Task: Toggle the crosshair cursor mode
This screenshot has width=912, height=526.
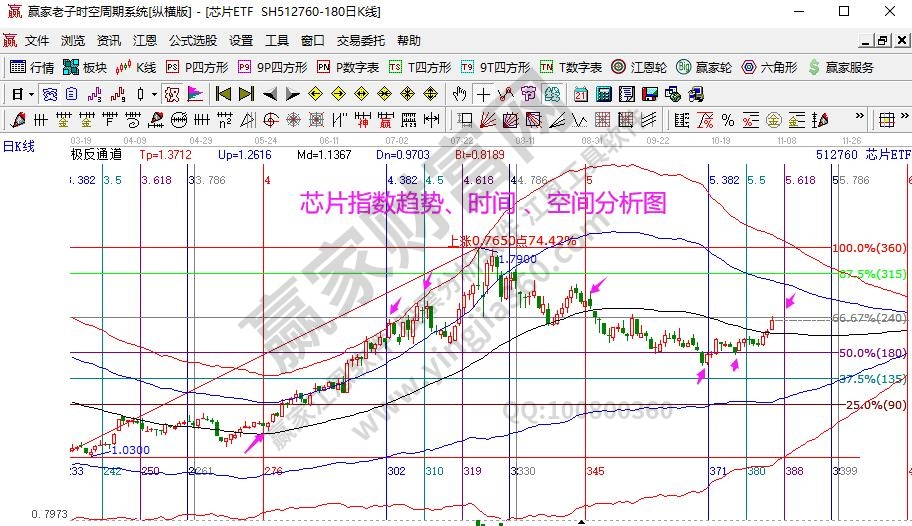Action: [483, 94]
